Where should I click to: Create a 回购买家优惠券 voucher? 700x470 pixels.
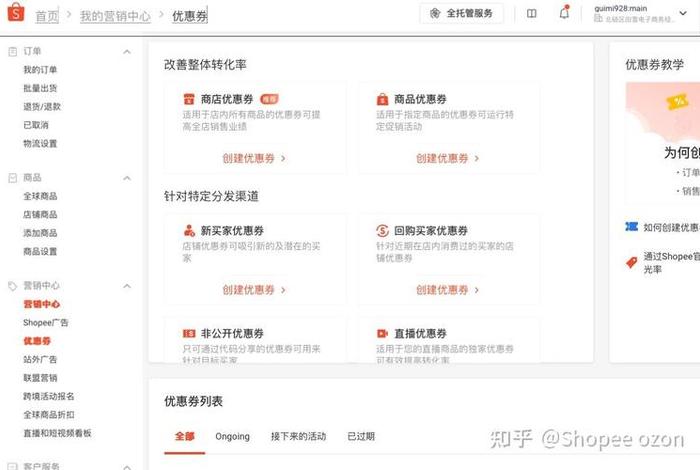(447, 290)
